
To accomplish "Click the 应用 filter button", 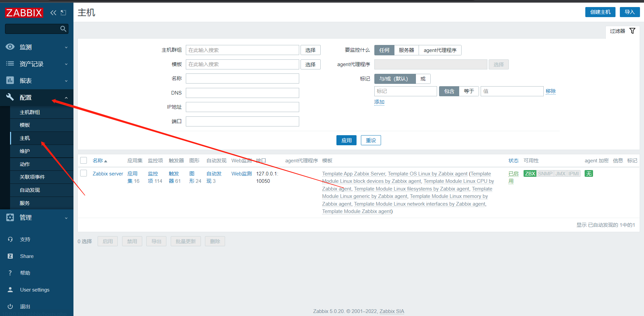I will click(x=346, y=140).
